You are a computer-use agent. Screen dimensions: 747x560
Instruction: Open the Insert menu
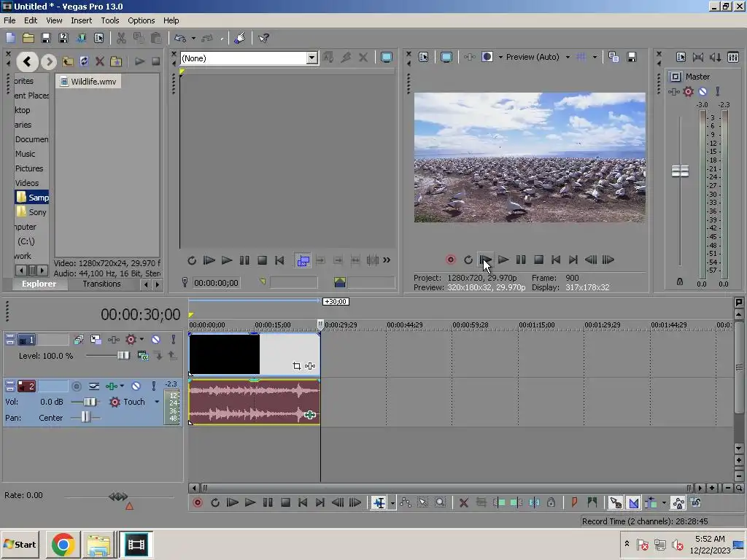pyautogui.click(x=82, y=20)
